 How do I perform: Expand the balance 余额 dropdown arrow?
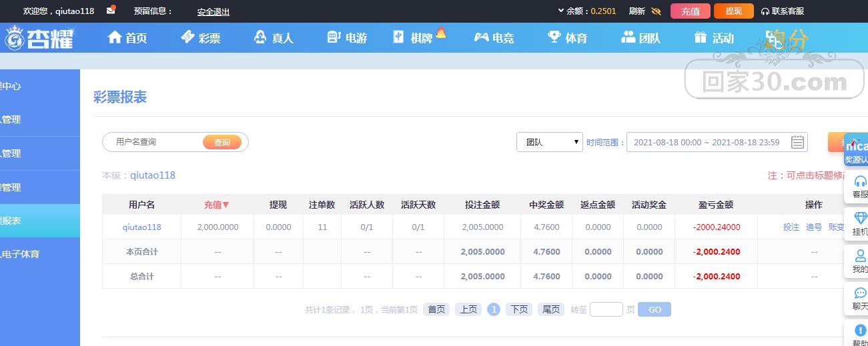click(561, 11)
